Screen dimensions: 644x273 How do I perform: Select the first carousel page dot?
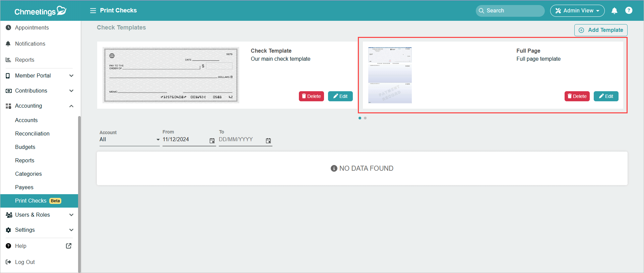[360, 118]
